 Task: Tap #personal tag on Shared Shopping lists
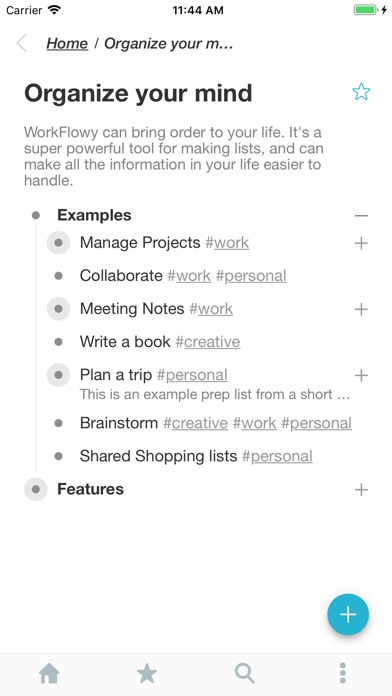coord(277,456)
